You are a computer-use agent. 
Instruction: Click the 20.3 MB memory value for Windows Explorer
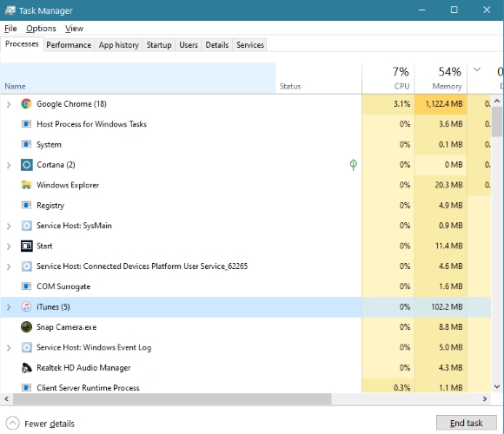point(448,185)
